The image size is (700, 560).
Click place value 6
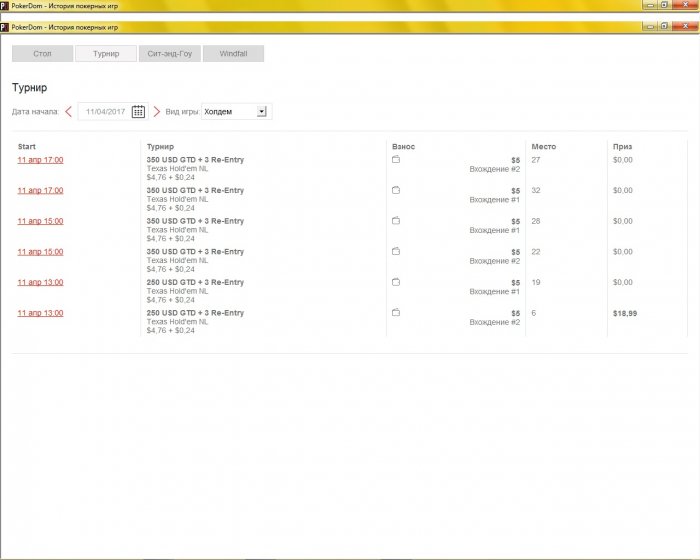pos(533,313)
